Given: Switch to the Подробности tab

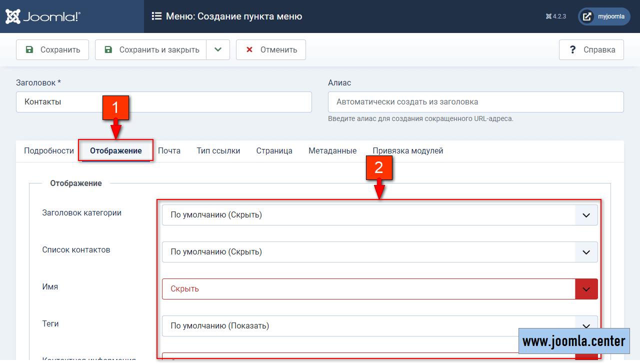Looking at the screenshot, I should point(49,150).
